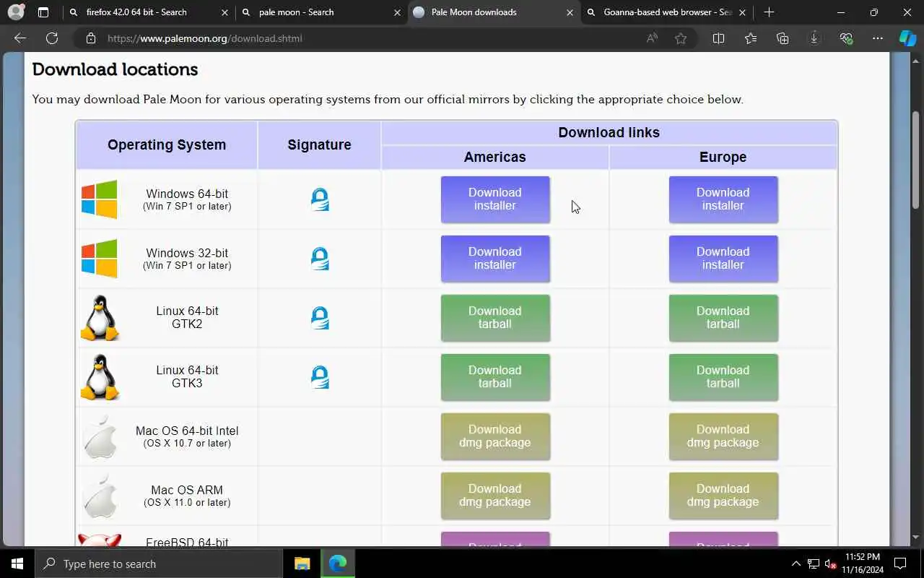
Task: Click the 'Operating System' column header
Action: click(x=167, y=144)
